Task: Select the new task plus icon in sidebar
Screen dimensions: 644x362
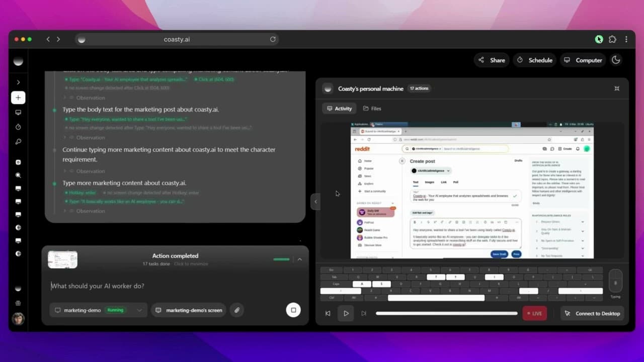Action: pos(18,98)
